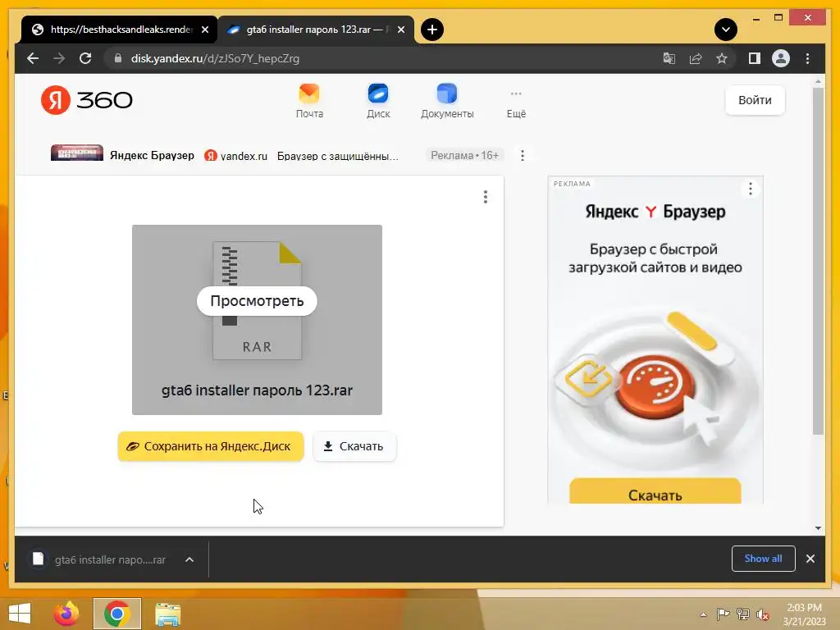Open the file card three-dot options menu
Image resolution: width=840 pixels, height=630 pixels.
click(486, 197)
